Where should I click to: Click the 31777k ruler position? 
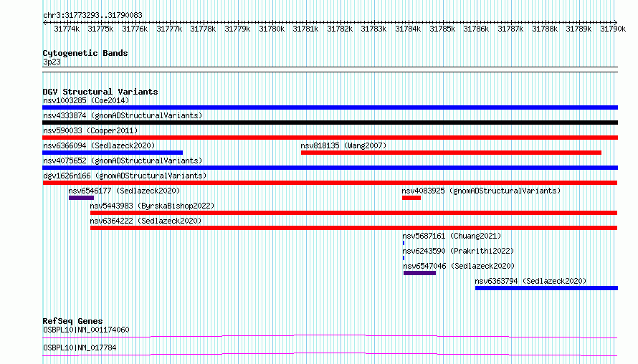[x=169, y=29]
